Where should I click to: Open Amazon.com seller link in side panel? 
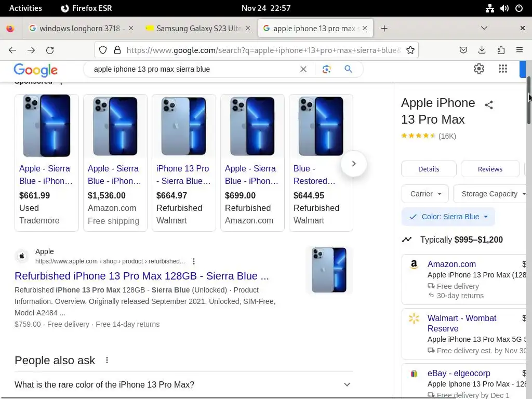[451, 264]
